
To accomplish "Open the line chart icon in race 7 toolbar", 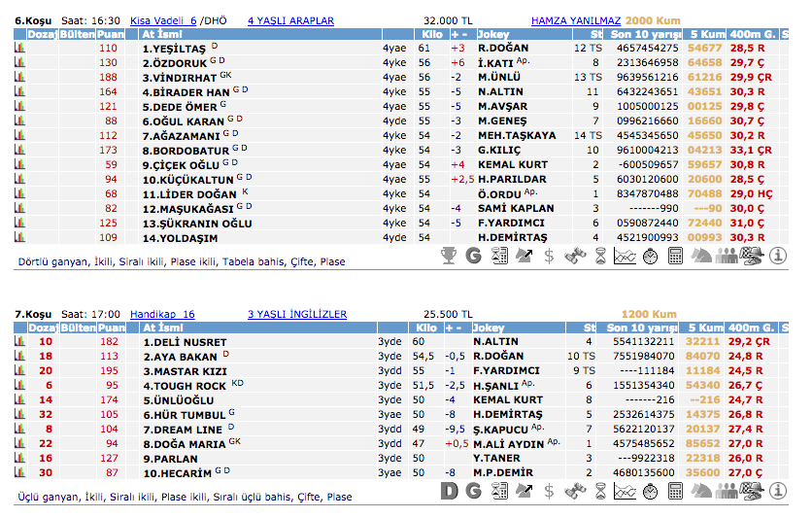I will pos(626,491).
